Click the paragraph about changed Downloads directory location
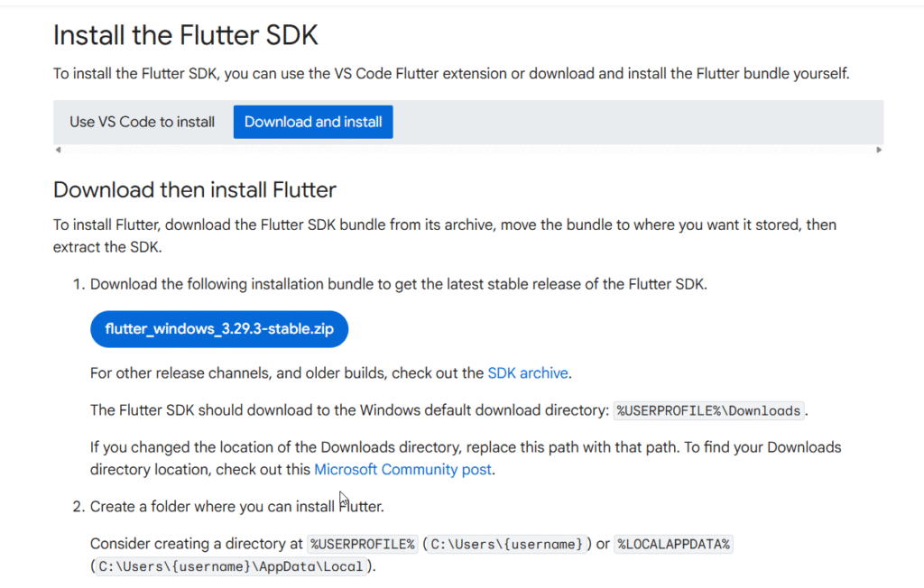Image resolution: width=924 pixels, height=588 pixels. point(466,458)
